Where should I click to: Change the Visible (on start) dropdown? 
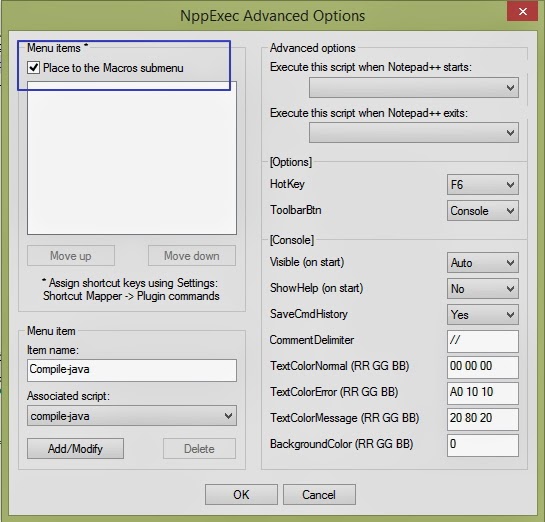pos(482,263)
